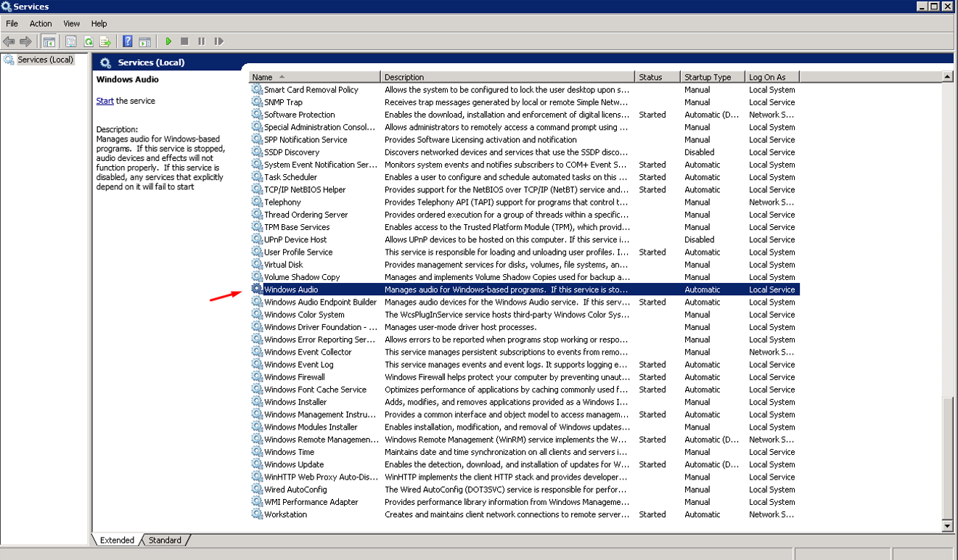The image size is (958, 560).
Task: Open the Action menu
Action: point(41,24)
